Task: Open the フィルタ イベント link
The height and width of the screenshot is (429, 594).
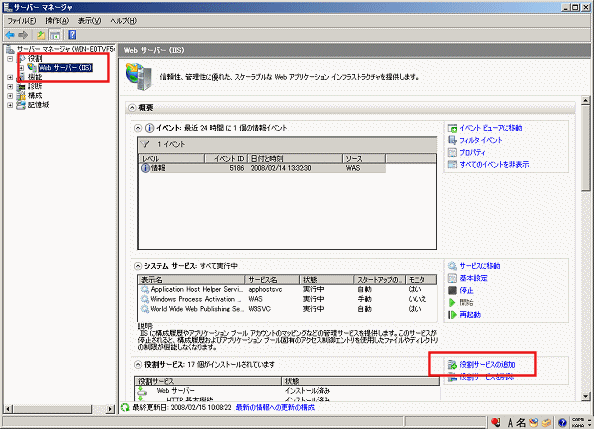Action: (x=481, y=140)
